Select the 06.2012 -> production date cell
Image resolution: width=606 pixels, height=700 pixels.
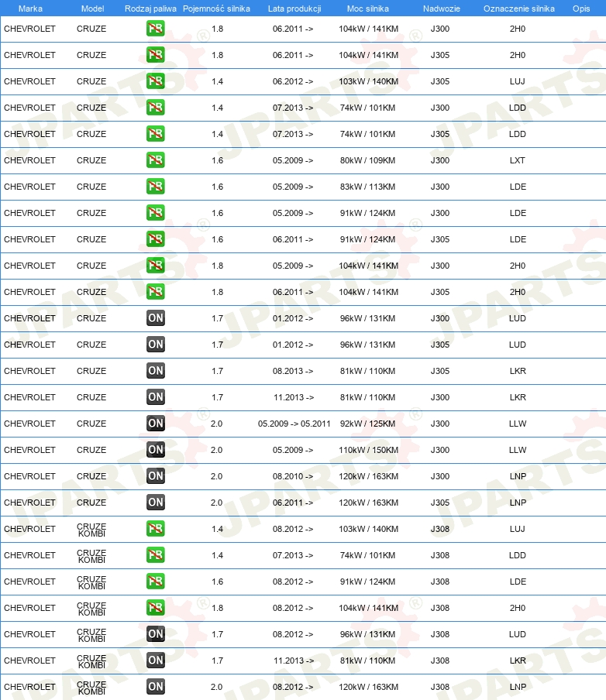(293, 81)
